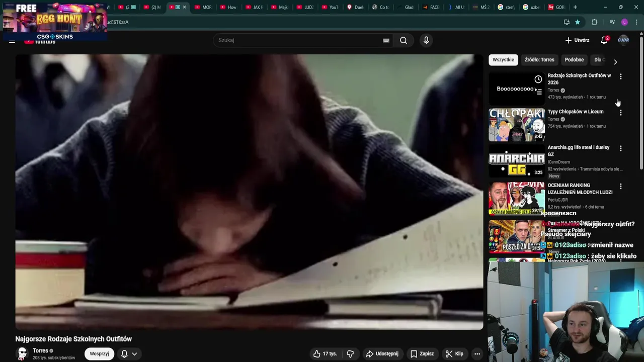Open Chrome profile avatar L

click(x=624, y=22)
